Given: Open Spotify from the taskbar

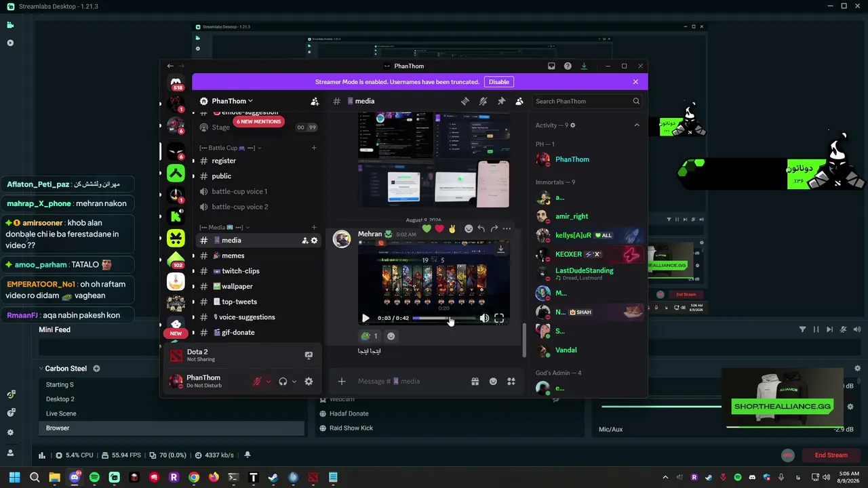Looking at the screenshot, I should tap(94, 477).
